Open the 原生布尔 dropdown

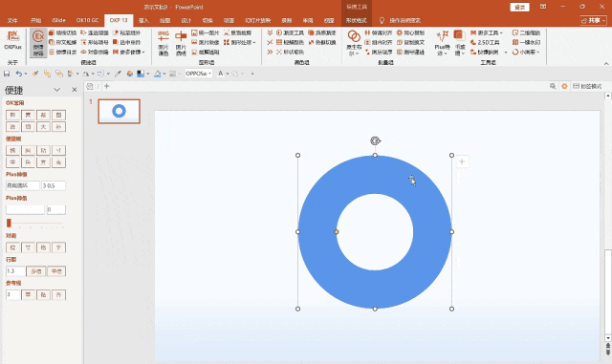point(354,43)
